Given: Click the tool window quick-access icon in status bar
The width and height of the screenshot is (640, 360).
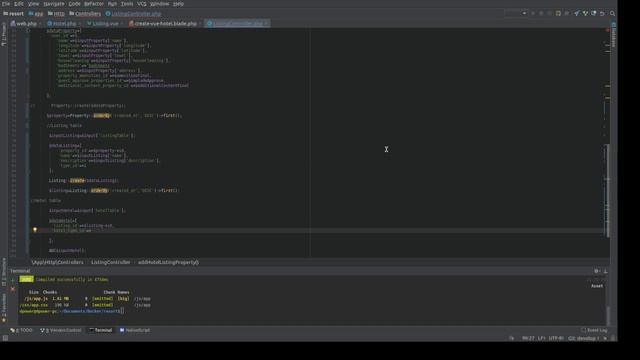Looking at the screenshot, I should point(5,338).
